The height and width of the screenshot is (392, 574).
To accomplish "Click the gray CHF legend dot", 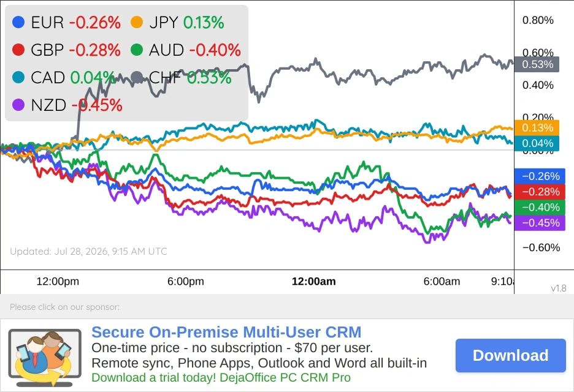I will coord(137,77).
